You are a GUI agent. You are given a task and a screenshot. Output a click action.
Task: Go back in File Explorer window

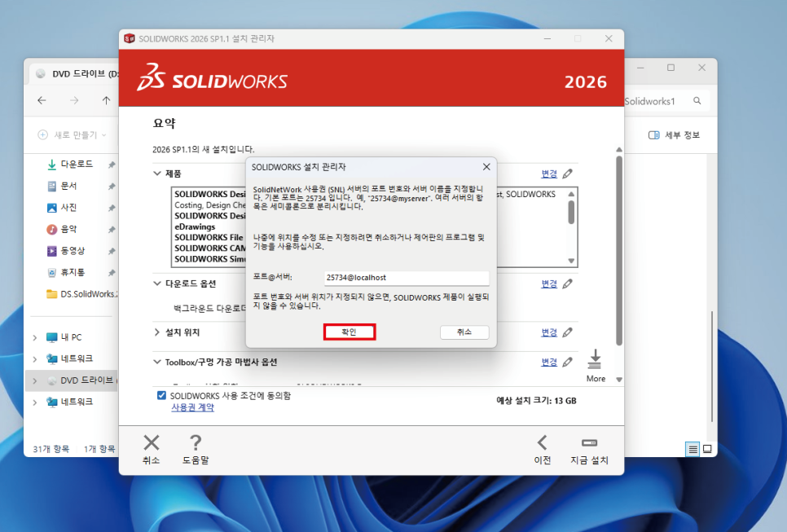pyautogui.click(x=42, y=100)
